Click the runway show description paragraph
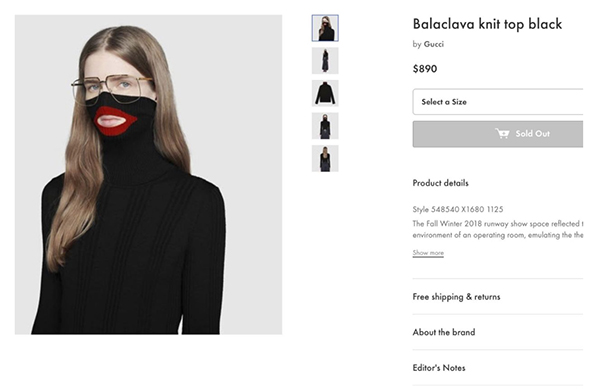The height and width of the screenshot is (389, 600). tap(498, 229)
